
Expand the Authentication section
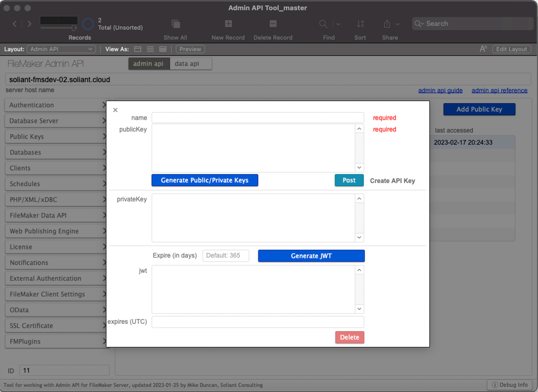[x=56, y=105]
